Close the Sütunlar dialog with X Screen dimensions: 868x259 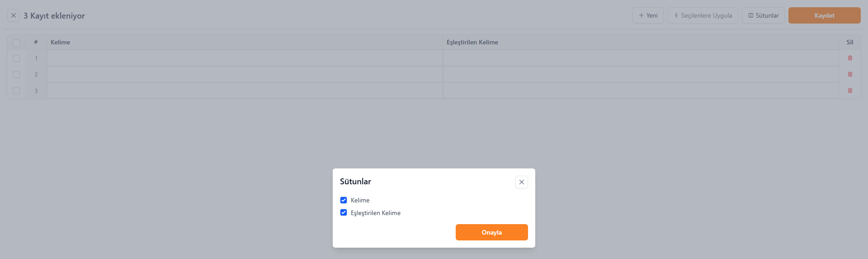(522, 182)
